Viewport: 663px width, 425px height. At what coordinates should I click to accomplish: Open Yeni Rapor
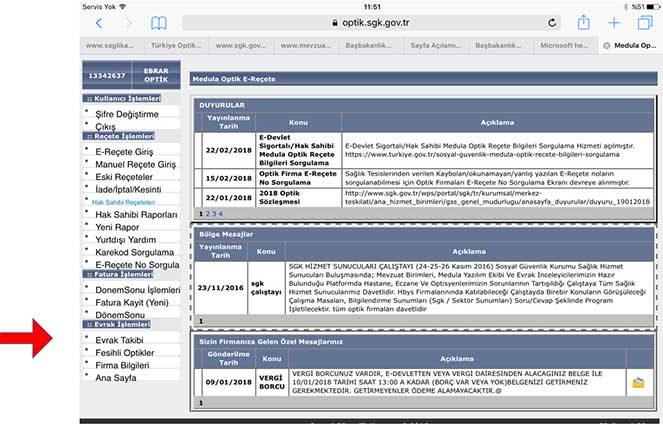pos(117,227)
